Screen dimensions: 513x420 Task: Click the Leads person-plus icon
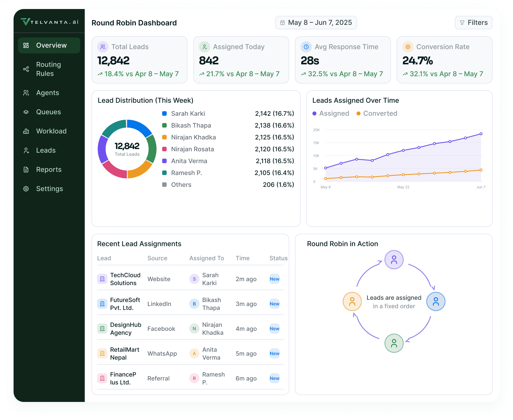point(26,150)
